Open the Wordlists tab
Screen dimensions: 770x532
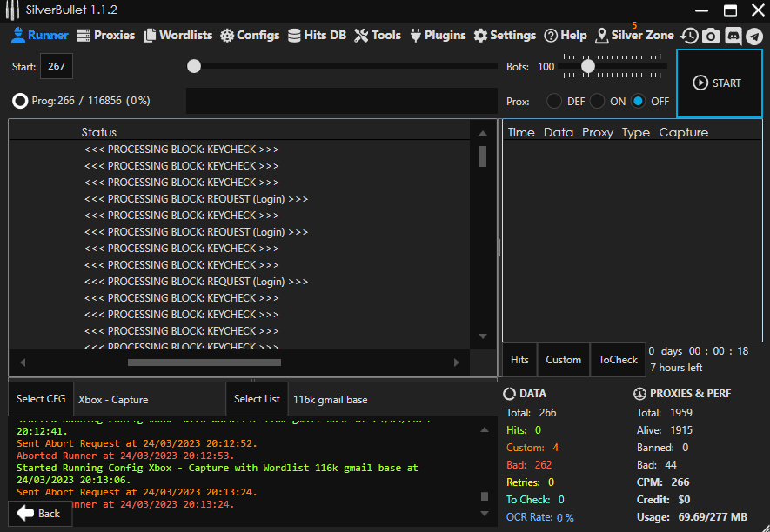coord(178,36)
